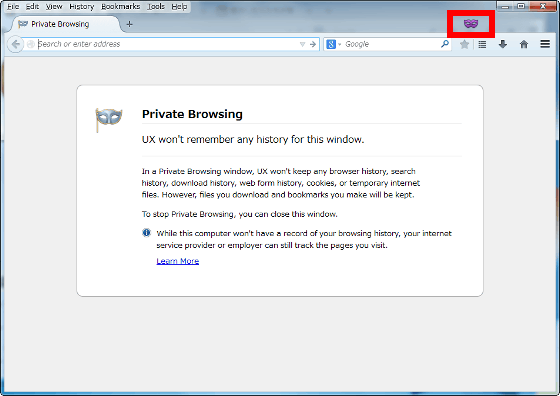Click the go arrow in address bar
The height and width of the screenshot is (396, 560).
[x=313, y=44]
